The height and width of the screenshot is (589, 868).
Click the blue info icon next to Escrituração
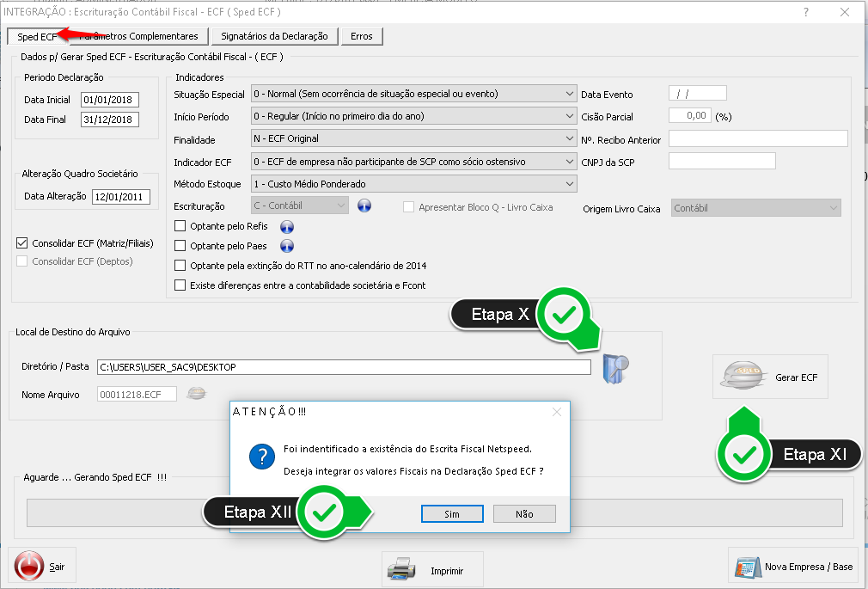(364, 206)
